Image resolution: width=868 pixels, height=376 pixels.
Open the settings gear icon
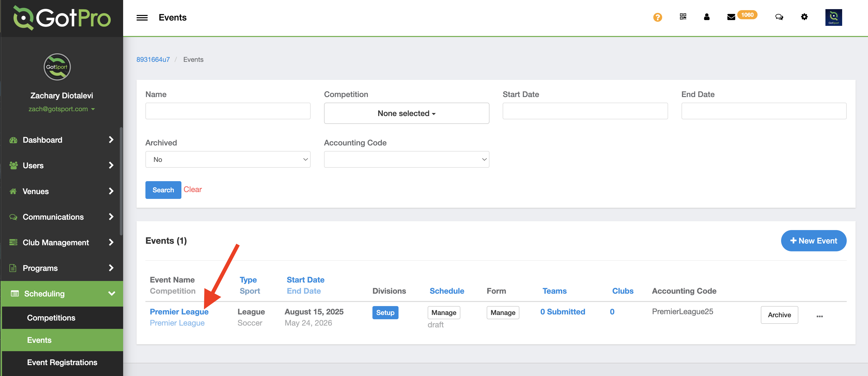point(804,17)
